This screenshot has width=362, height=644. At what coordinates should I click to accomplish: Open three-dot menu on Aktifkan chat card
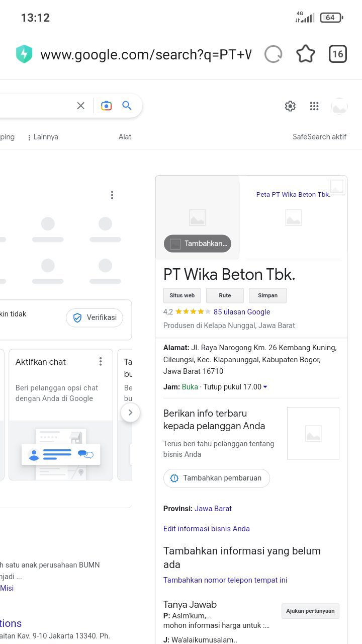101,362
